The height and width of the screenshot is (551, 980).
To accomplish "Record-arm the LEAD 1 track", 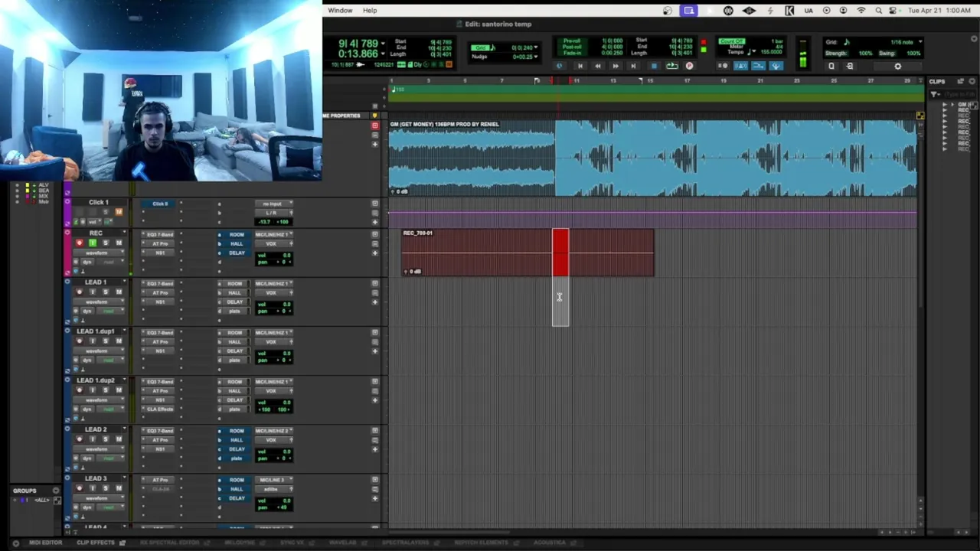I will pos(79,292).
